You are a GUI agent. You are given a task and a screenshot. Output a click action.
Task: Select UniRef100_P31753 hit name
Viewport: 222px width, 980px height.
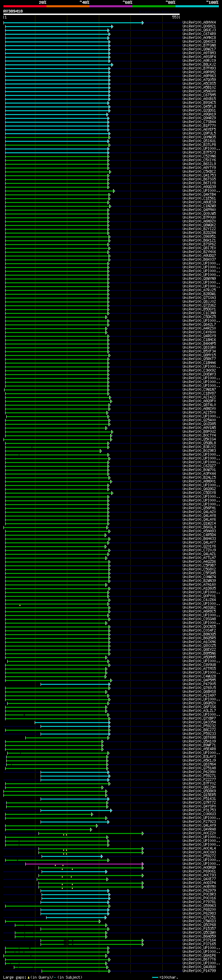click(x=199, y=810)
